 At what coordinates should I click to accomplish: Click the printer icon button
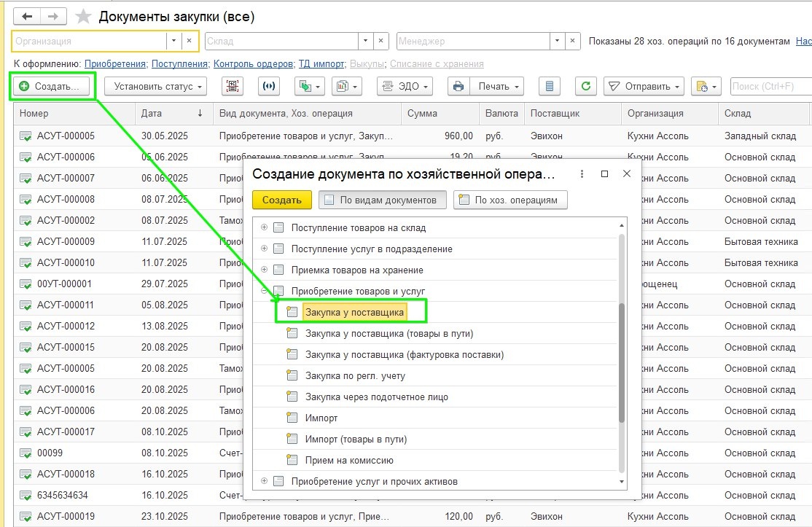458,87
